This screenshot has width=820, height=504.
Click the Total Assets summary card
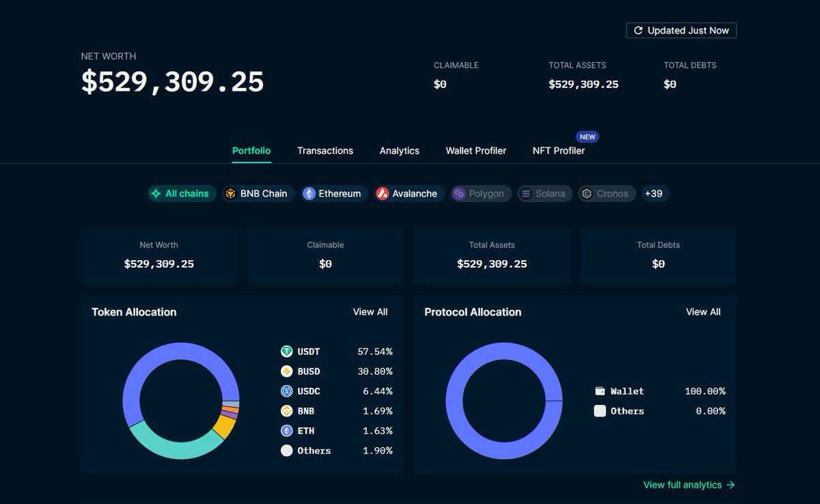(492, 257)
